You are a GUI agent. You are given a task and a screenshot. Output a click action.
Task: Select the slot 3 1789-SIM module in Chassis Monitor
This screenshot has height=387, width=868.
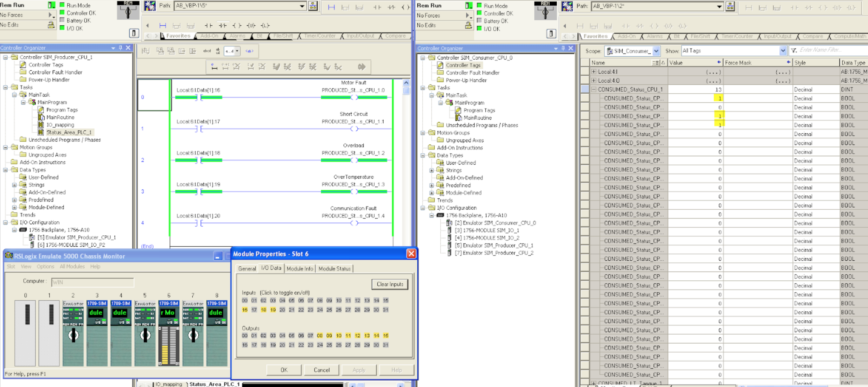click(x=97, y=332)
